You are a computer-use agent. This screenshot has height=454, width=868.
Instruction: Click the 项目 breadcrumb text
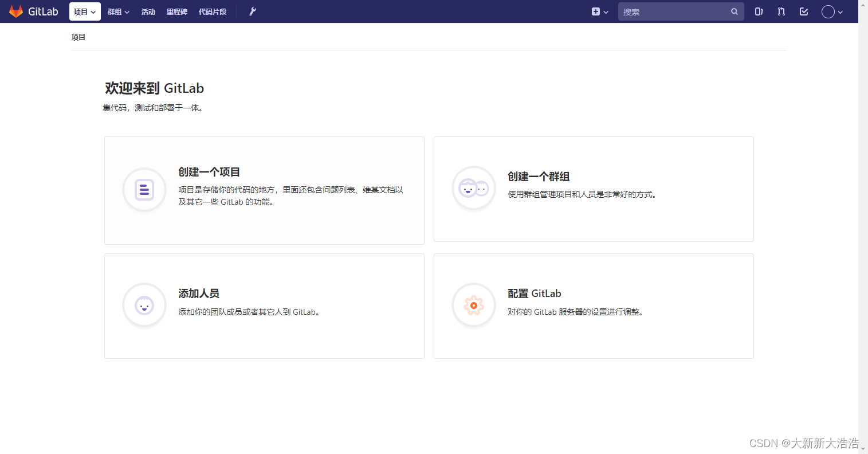[x=78, y=37]
